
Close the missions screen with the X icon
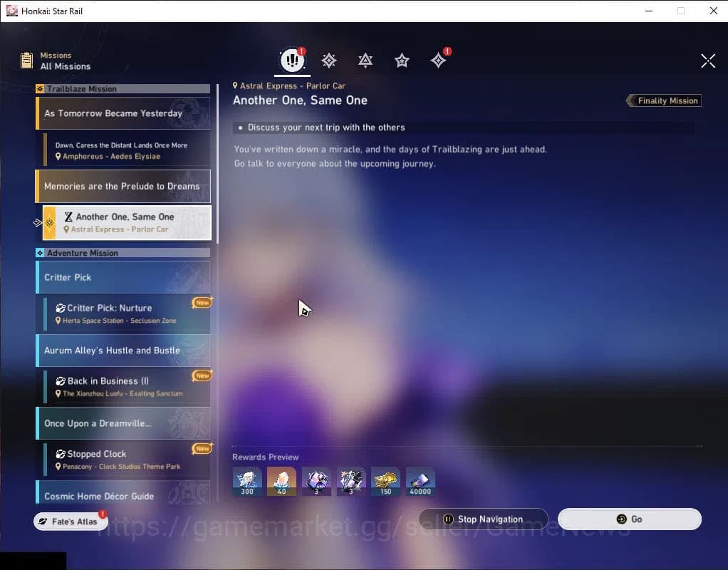pos(708,61)
